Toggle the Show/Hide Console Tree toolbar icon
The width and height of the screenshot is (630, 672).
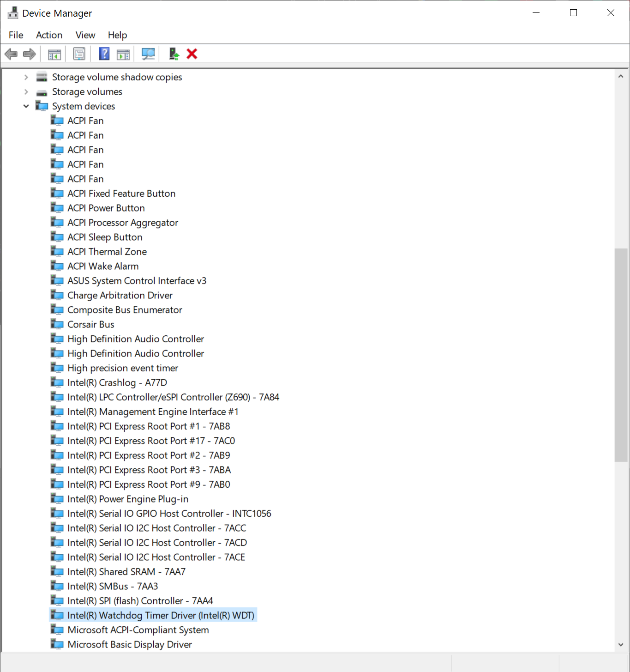(x=54, y=54)
